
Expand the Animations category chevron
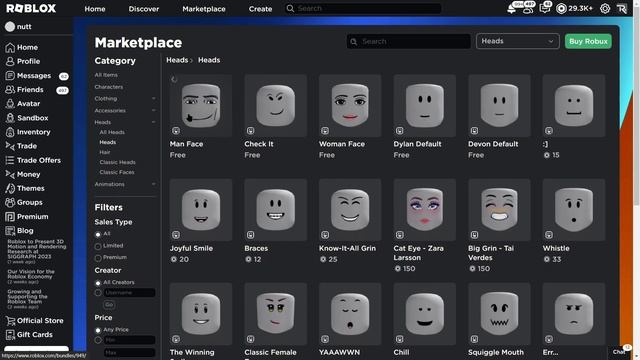pos(153,184)
